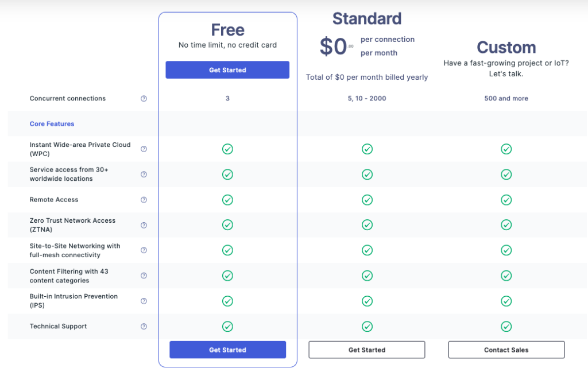Click help icon for Service access locations
Viewport: 588px width, 372px height.
(144, 175)
